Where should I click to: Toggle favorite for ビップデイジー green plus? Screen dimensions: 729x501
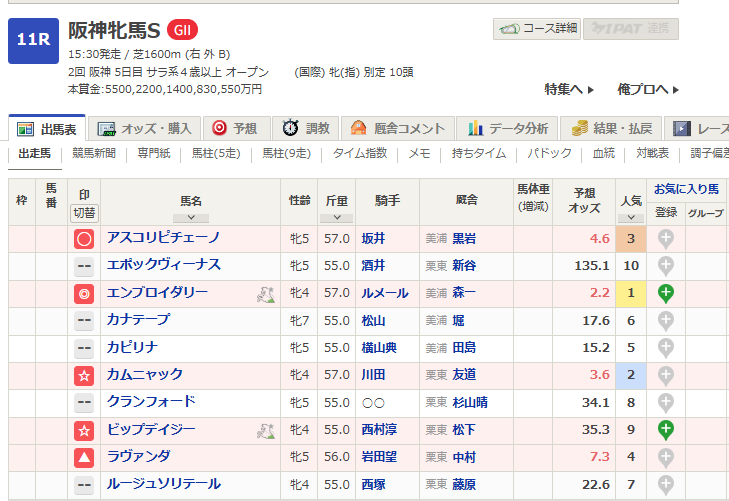[666, 431]
